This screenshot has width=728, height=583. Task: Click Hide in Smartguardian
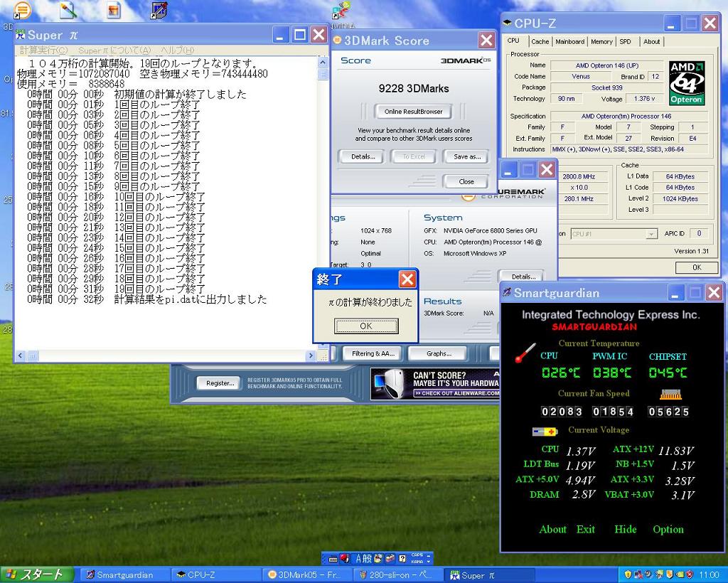pos(626,529)
